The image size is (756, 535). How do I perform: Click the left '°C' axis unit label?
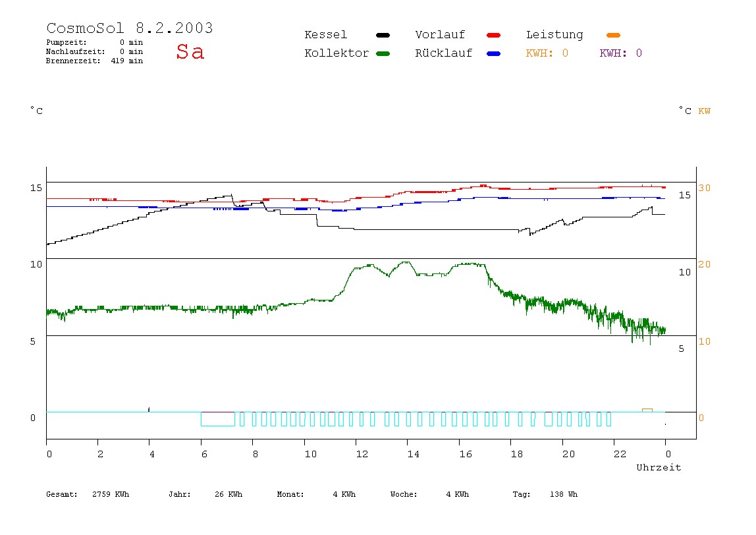click(x=36, y=111)
